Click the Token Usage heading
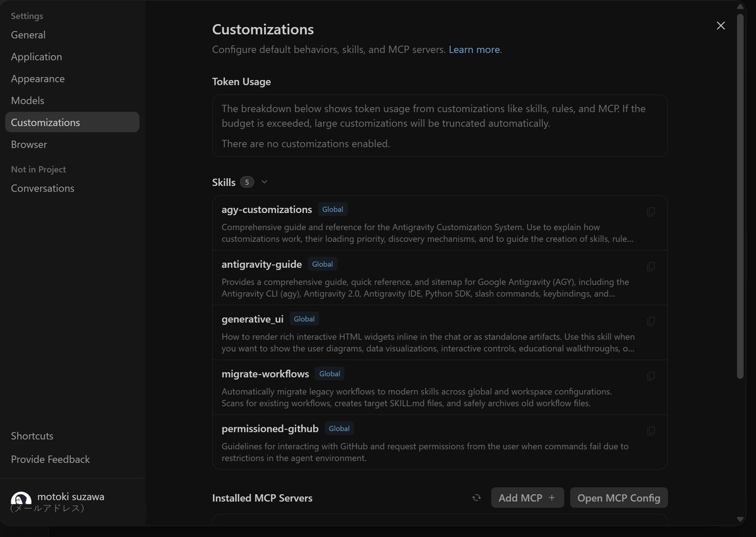Screen dimensions: 756x537 point(241,82)
